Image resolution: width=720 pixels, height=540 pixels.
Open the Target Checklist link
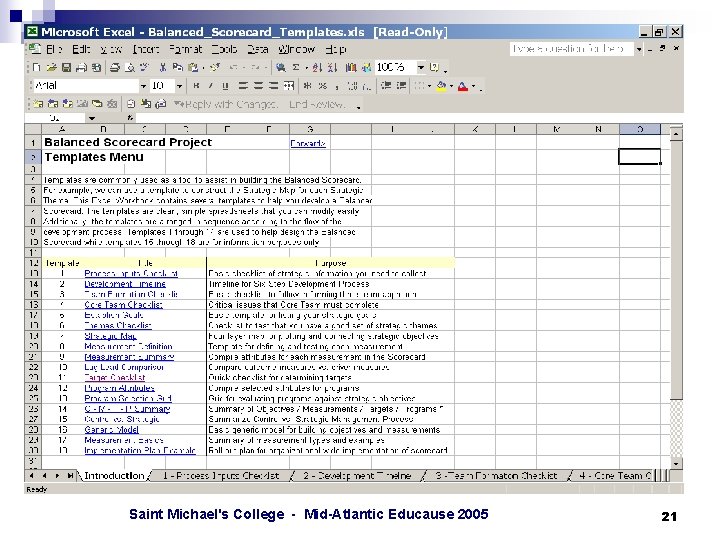pyautogui.click(x=114, y=377)
